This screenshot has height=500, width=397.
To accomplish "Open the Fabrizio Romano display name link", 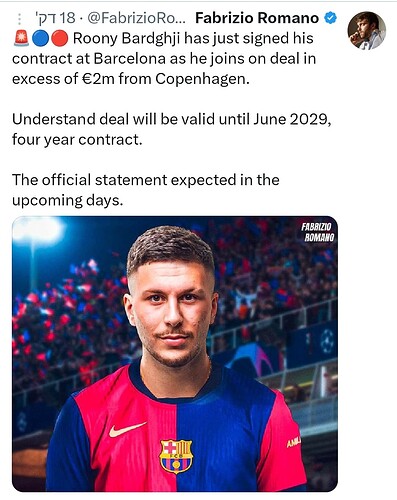I will pos(257,18).
